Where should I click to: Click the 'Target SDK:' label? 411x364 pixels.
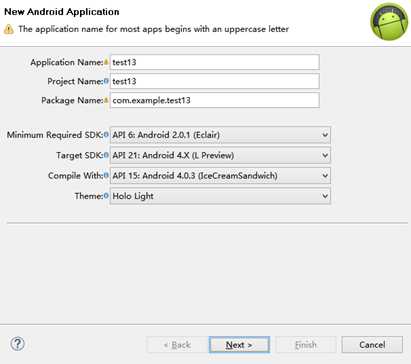point(79,155)
